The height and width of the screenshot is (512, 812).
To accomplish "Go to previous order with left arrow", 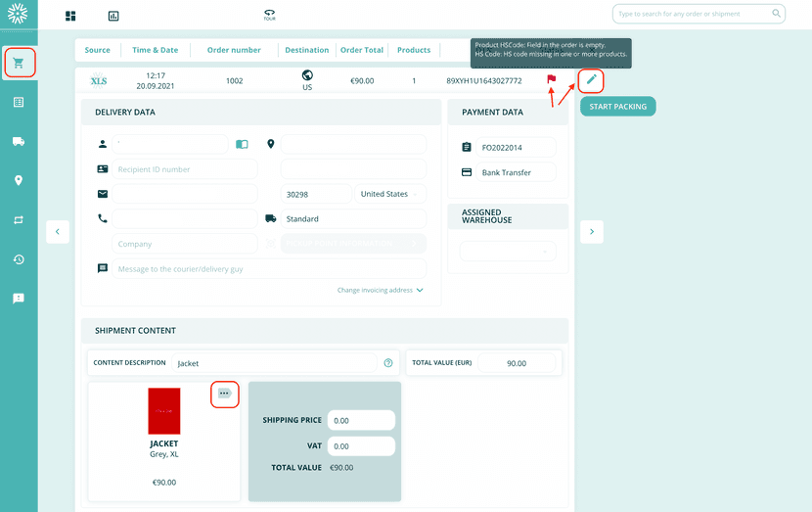I will 57,231.
